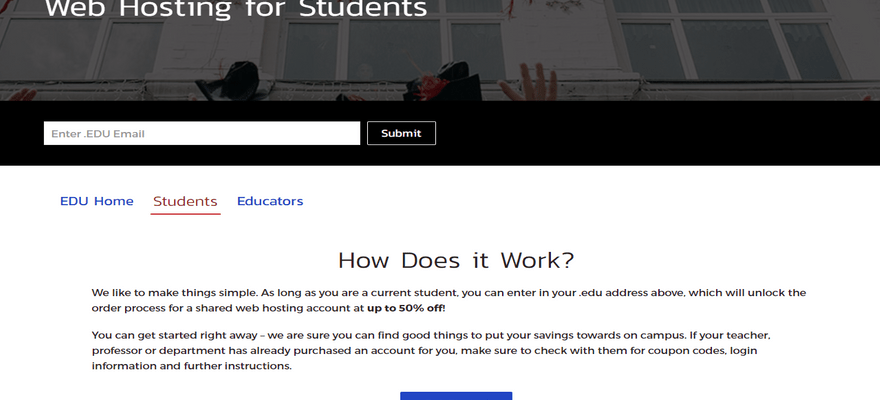Switch to the Educators tab

point(270,201)
